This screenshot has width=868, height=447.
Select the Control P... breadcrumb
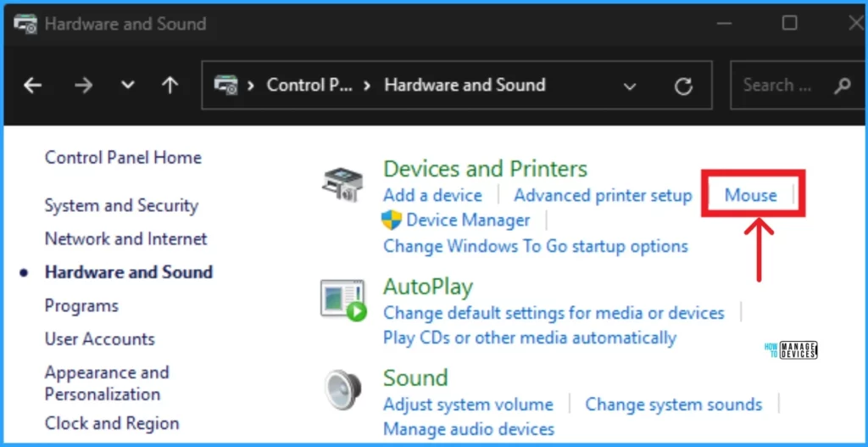309,85
